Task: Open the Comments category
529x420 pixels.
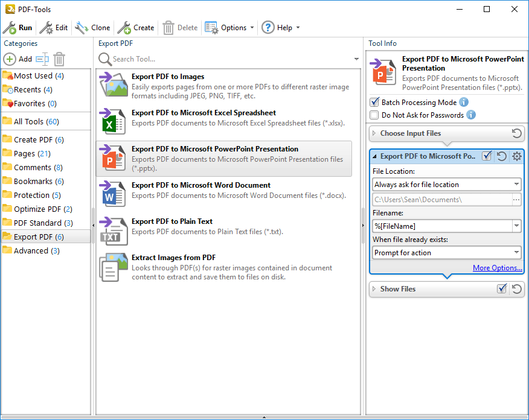Action: pos(46,167)
